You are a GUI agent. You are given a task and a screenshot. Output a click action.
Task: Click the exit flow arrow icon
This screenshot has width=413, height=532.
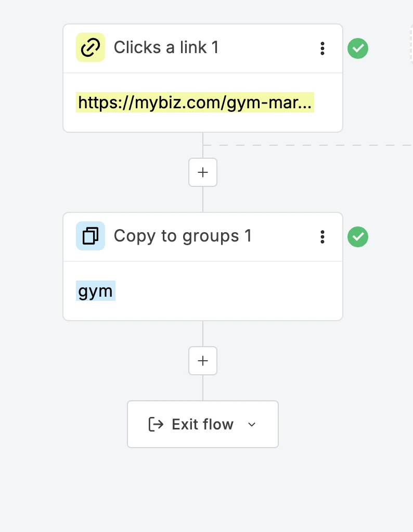pyautogui.click(x=156, y=424)
